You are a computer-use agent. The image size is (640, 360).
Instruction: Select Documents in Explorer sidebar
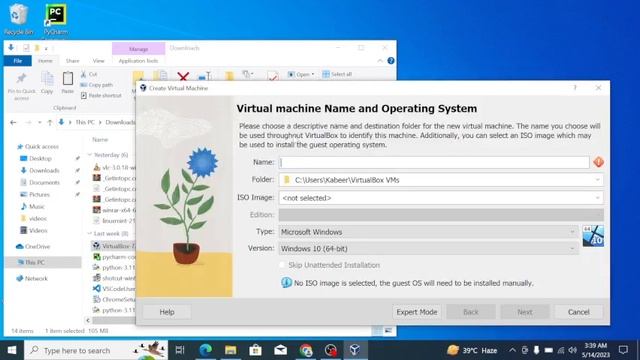point(44,182)
